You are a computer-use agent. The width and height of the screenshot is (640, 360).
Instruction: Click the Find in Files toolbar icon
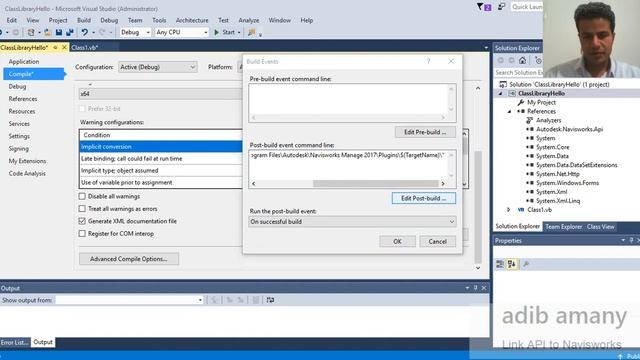(251, 32)
